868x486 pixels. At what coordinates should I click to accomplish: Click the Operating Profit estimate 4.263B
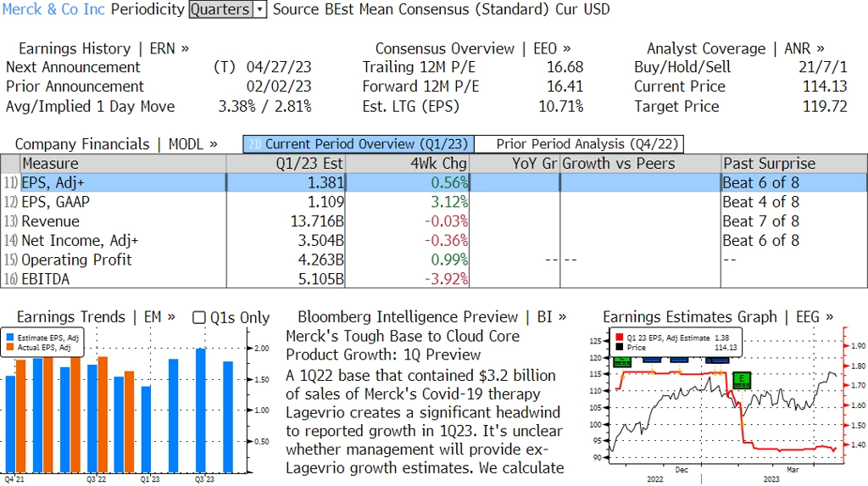(x=321, y=260)
